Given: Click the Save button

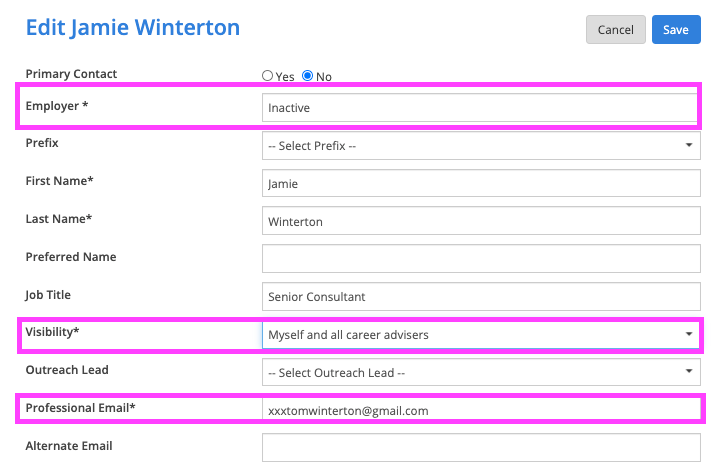Looking at the screenshot, I should coord(675,30).
